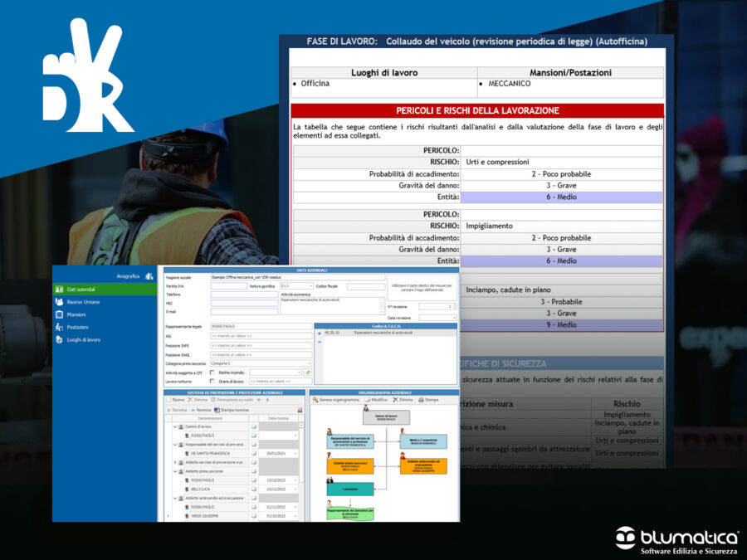Image resolution: width=747 pixels, height=560 pixels.
Task: Click the Ragione sociale field
Action: [298, 277]
